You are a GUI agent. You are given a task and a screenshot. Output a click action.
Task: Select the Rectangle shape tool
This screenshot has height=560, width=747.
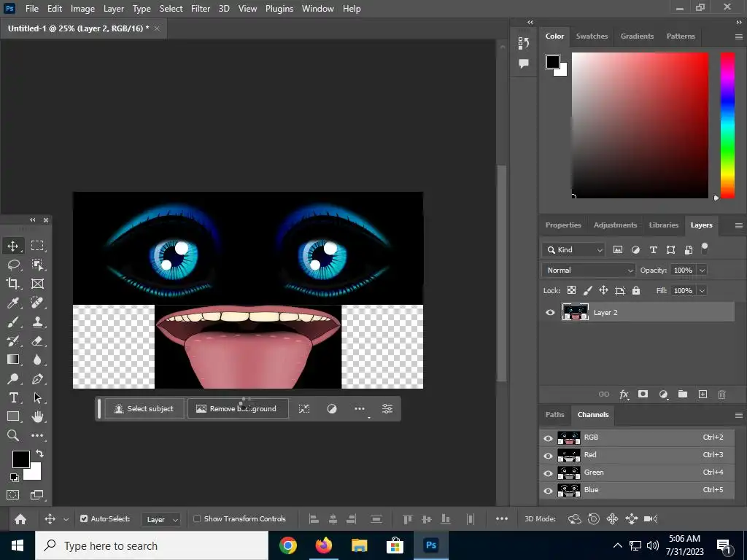pyautogui.click(x=13, y=416)
